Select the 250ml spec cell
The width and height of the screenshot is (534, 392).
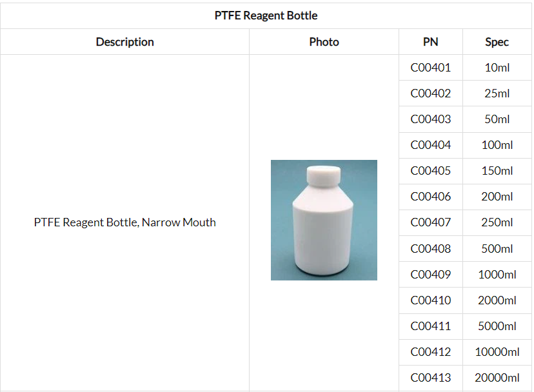coord(497,222)
